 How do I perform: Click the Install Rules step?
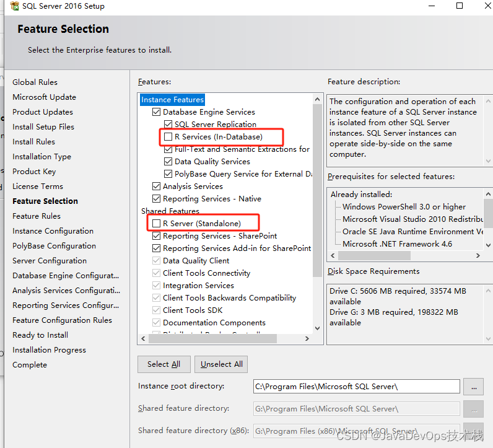pyautogui.click(x=33, y=141)
